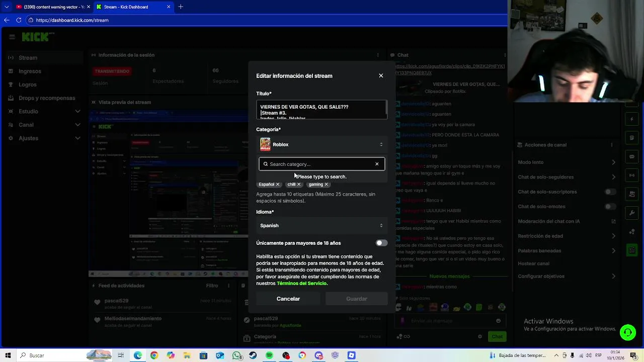Open Palabras baneadas options
Viewport: 644px width, 362px height.
point(567,251)
